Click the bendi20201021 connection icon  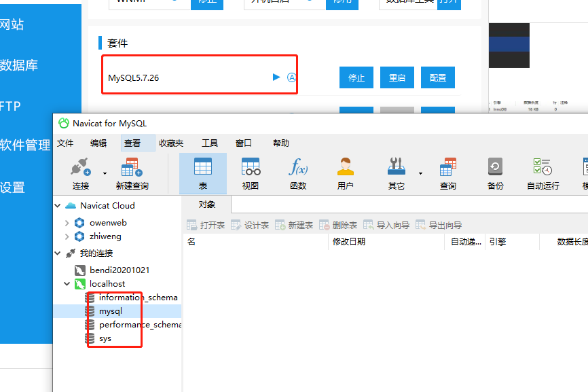(x=80, y=270)
